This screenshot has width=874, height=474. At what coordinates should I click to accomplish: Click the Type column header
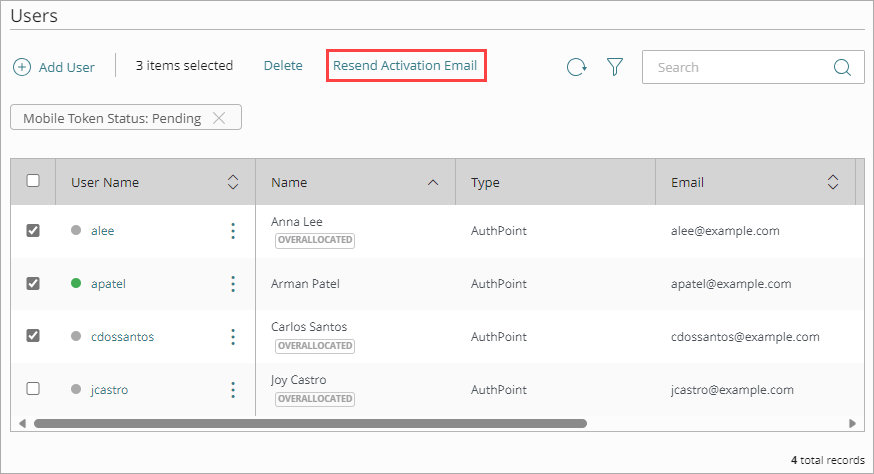485,182
